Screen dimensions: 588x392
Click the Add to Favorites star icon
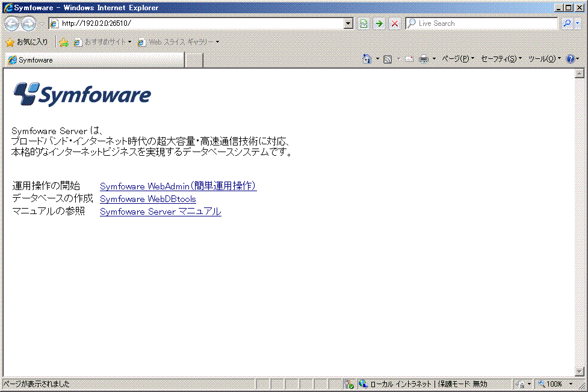point(63,42)
